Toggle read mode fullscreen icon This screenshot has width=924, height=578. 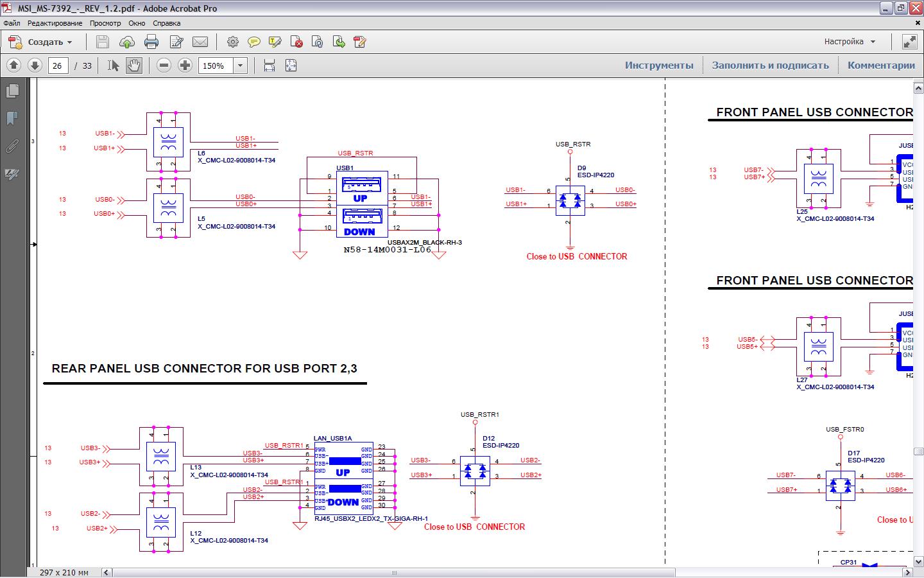(909, 42)
